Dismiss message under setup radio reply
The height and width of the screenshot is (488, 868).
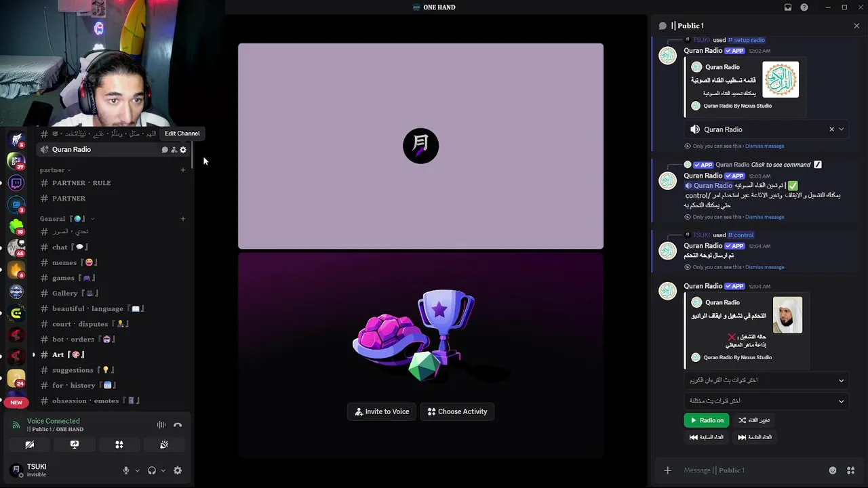click(x=764, y=146)
